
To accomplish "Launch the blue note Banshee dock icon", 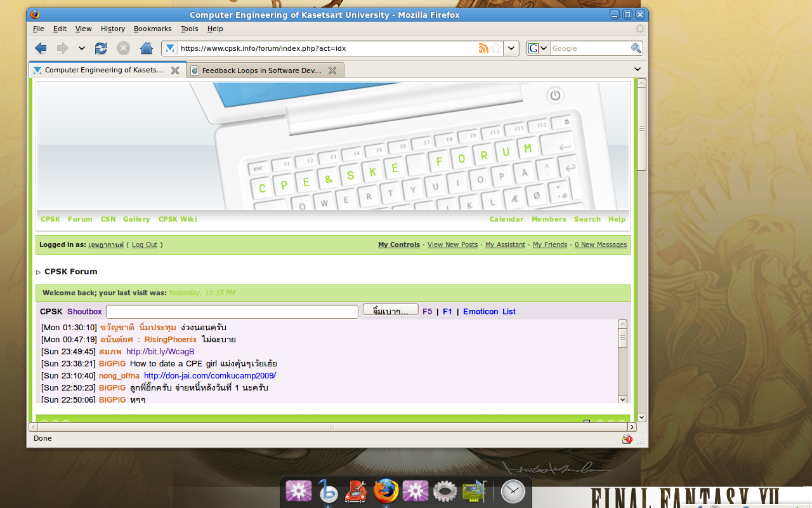I will click(x=327, y=491).
